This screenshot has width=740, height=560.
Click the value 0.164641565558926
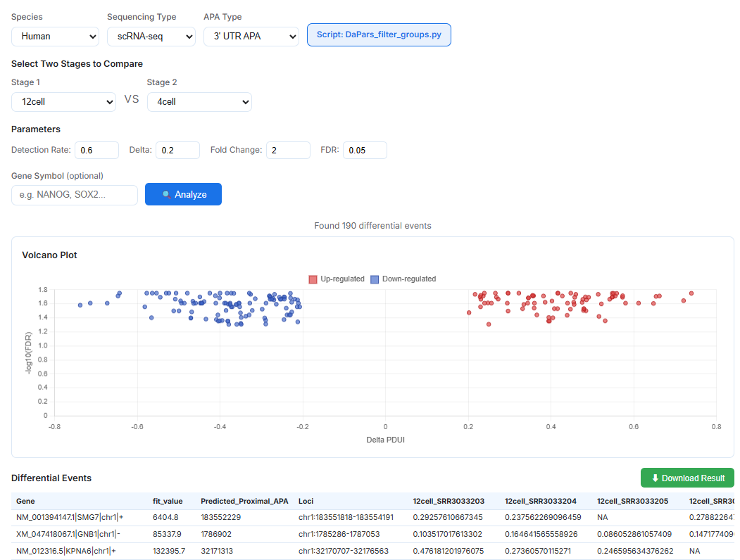coord(541,534)
